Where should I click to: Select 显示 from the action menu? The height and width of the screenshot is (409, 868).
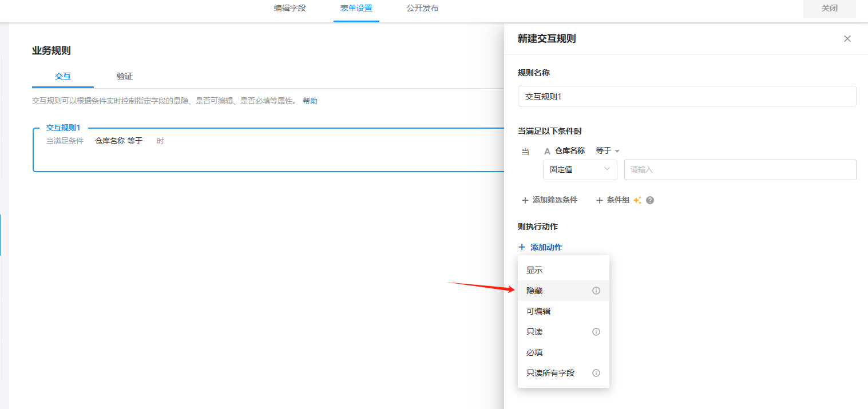click(534, 270)
